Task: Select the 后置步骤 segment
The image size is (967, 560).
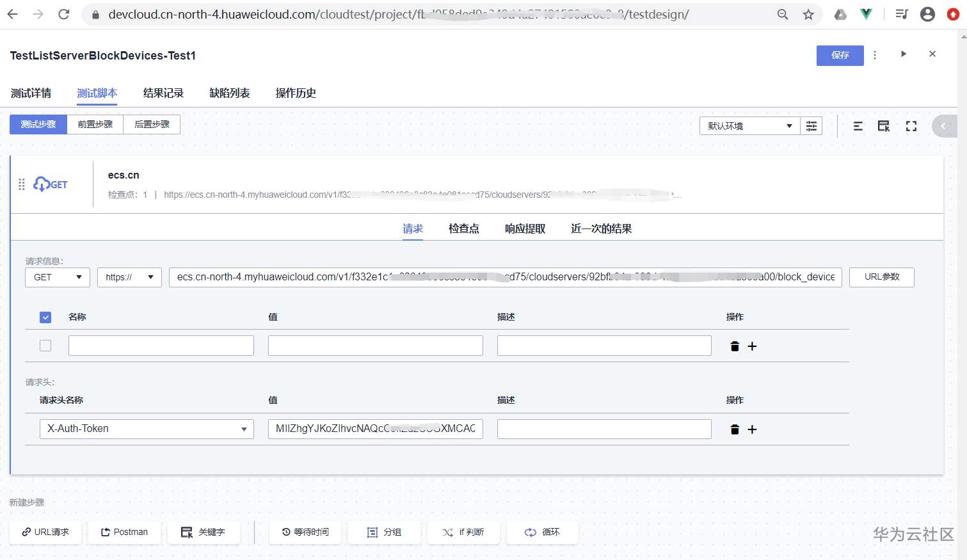Action: tap(152, 124)
